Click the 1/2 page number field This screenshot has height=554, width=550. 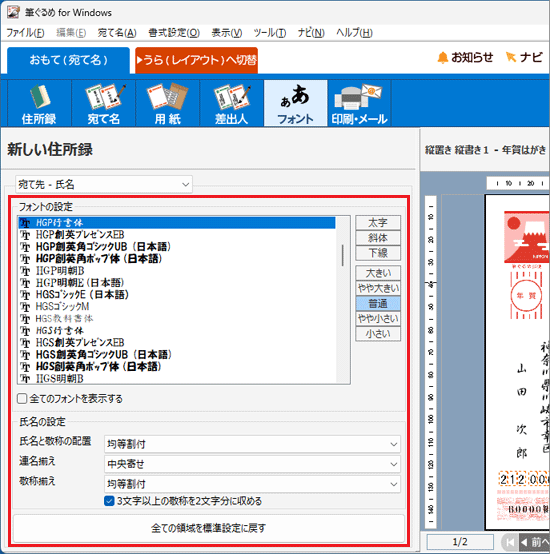460,542
